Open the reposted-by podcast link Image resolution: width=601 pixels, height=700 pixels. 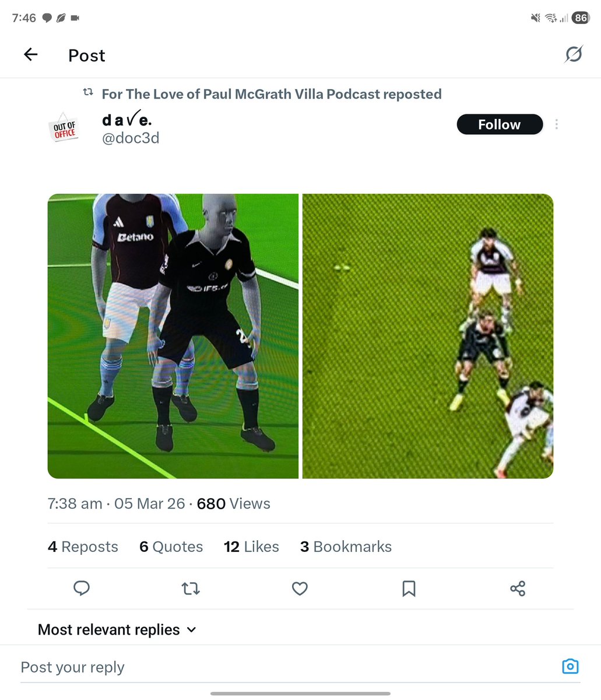pyautogui.click(x=272, y=94)
